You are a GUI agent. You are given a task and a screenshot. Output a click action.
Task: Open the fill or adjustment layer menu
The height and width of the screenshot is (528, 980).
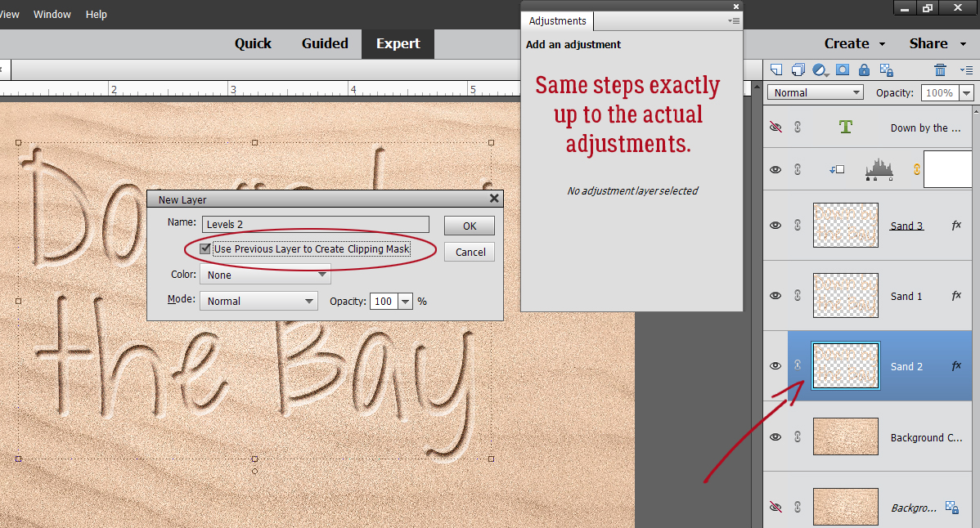coord(820,70)
